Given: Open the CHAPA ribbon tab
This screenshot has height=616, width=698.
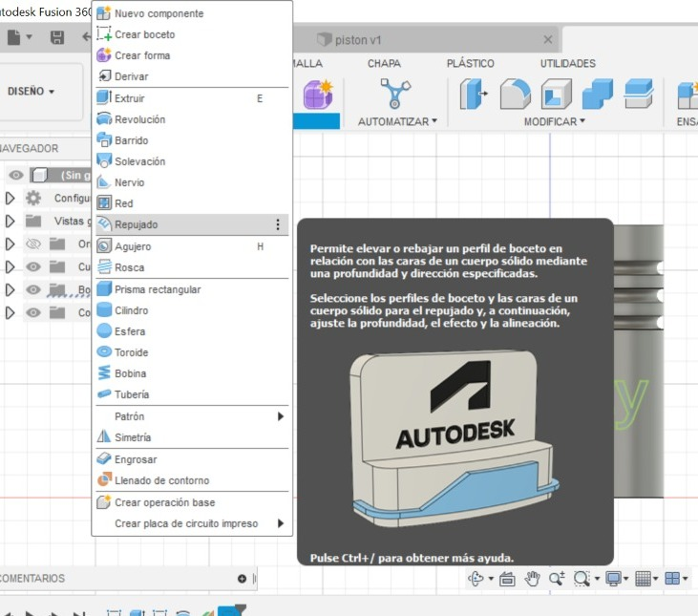Looking at the screenshot, I should tap(384, 63).
